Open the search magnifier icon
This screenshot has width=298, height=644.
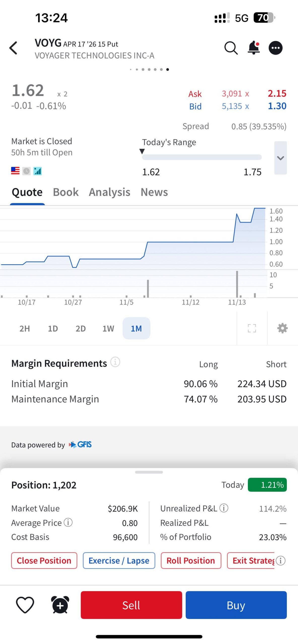pos(231,48)
